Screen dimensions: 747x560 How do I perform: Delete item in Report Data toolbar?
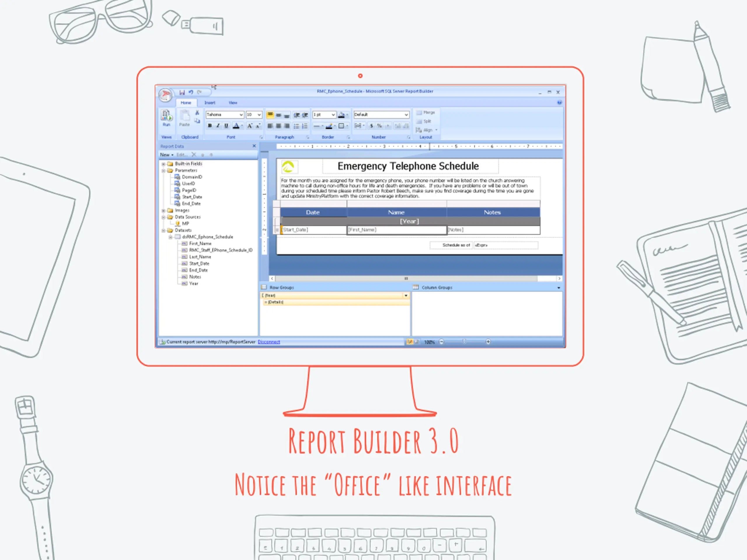click(x=194, y=155)
